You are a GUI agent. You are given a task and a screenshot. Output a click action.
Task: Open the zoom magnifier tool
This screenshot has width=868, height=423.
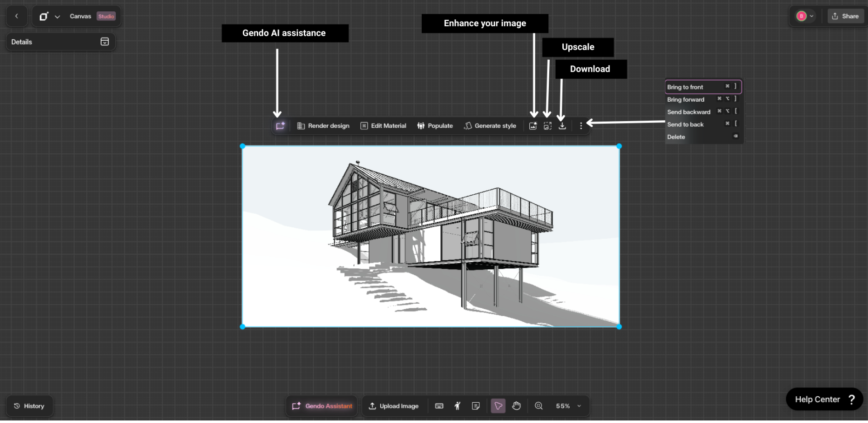538,406
